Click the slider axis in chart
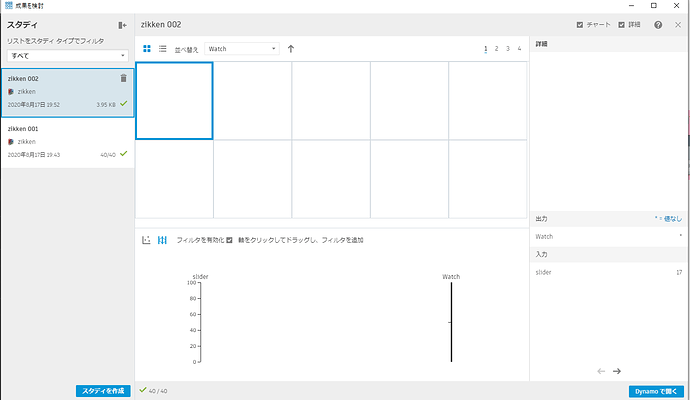690x400 pixels. [201, 322]
